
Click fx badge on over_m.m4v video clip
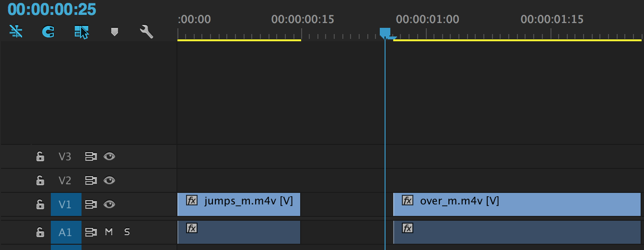click(x=408, y=201)
